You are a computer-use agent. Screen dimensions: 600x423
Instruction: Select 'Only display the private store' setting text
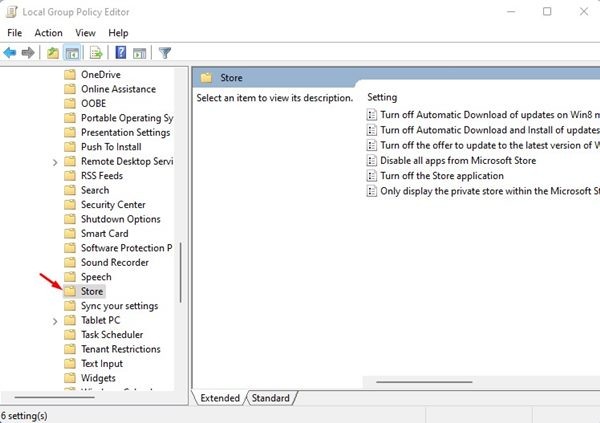click(x=490, y=191)
